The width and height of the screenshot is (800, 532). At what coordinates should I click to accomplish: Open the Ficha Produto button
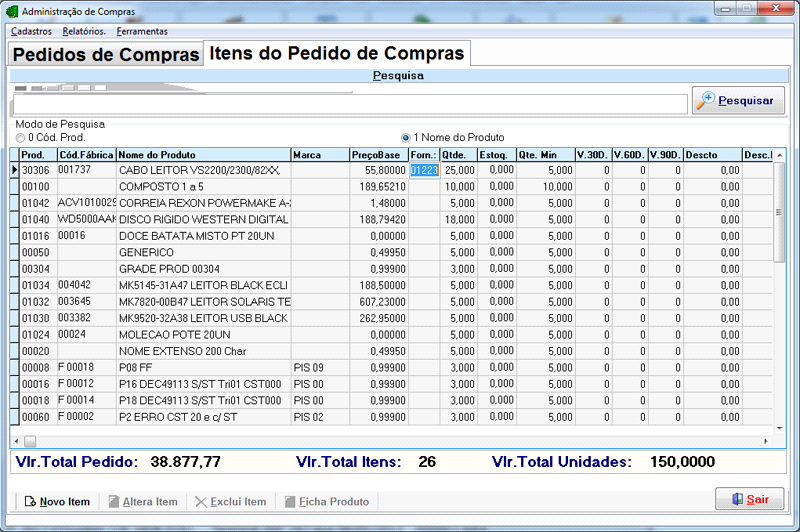[327, 501]
